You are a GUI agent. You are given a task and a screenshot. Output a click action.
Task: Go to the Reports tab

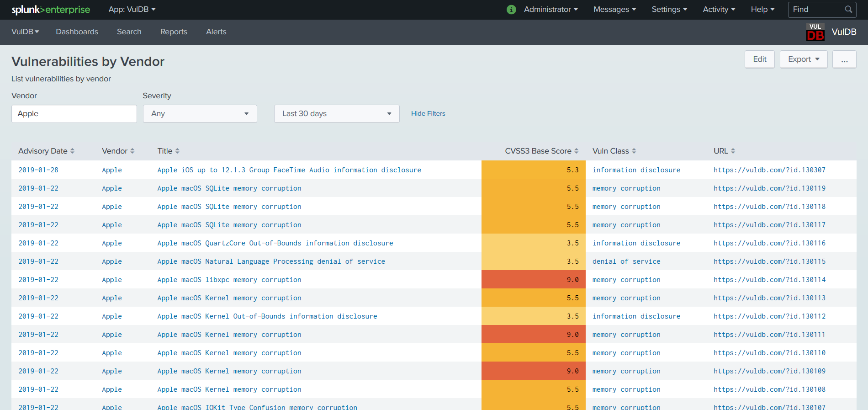click(x=174, y=32)
